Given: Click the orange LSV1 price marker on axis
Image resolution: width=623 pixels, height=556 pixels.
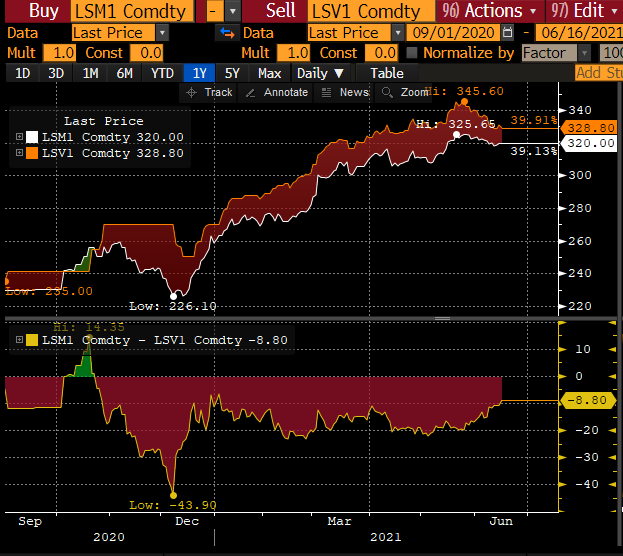Looking at the screenshot, I should click(590, 128).
